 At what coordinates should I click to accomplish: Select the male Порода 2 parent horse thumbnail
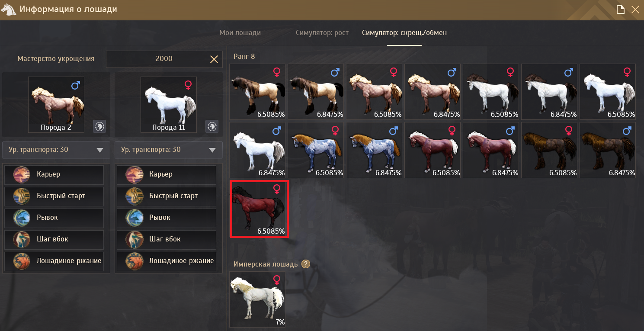coord(56,105)
